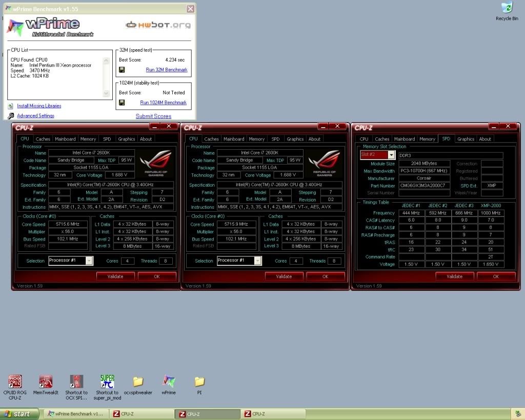The image size is (525, 420).
Task: Open the ocxspitweaker folder icon
Action: pyautogui.click(x=138, y=382)
